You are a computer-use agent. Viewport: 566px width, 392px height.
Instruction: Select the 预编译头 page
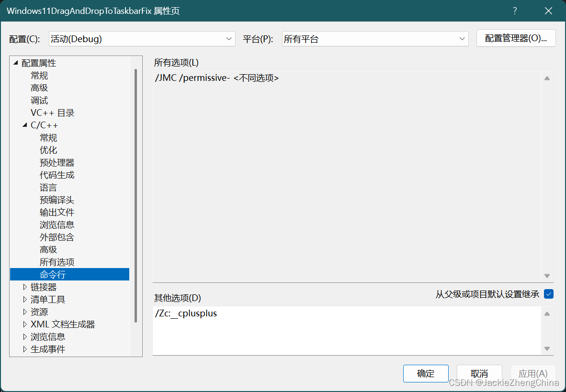coord(57,200)
